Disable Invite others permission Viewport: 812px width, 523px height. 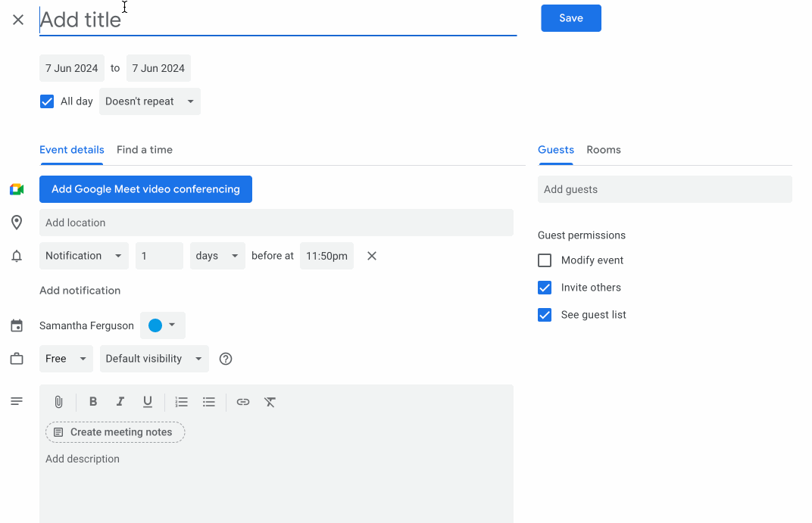[x=545, y=288]
